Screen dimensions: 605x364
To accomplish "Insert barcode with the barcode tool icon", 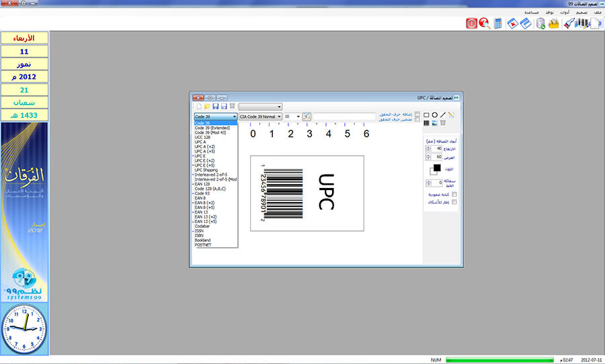I will (426, 123).
